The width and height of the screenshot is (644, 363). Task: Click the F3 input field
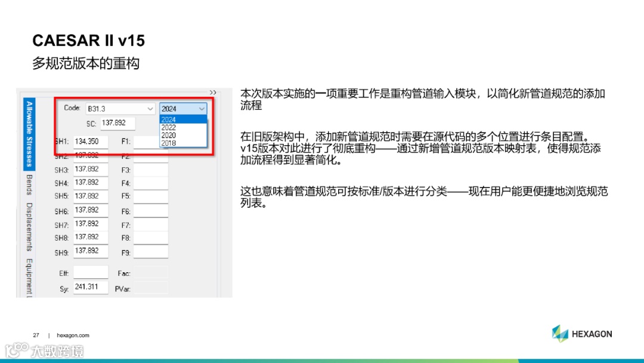coord(151,170)
